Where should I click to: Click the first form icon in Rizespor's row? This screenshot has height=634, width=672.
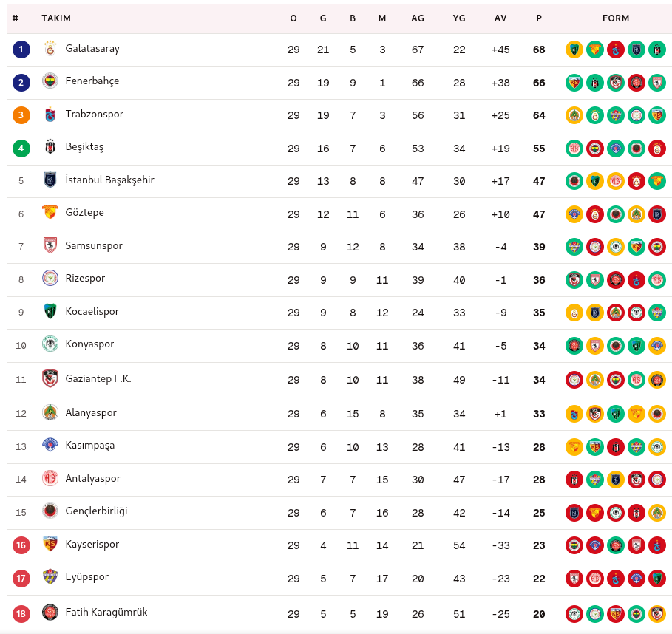tap(574, 280)
